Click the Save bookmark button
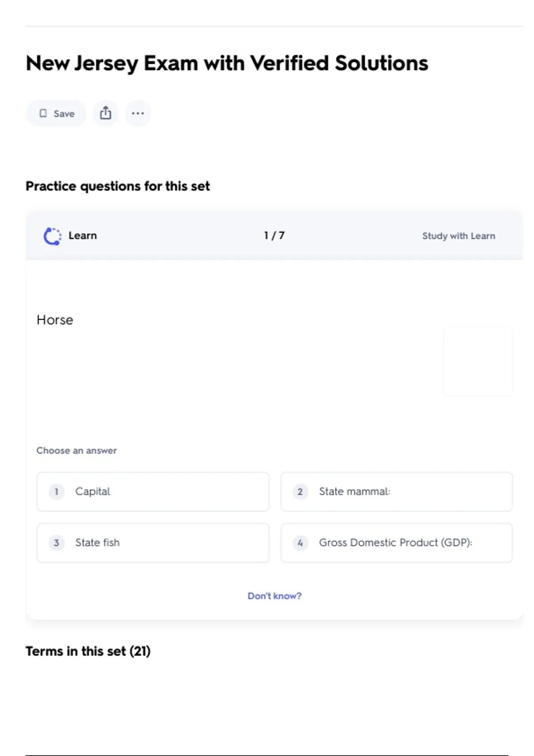The height and width of the screenshot is (756, 534). [56, 113]
